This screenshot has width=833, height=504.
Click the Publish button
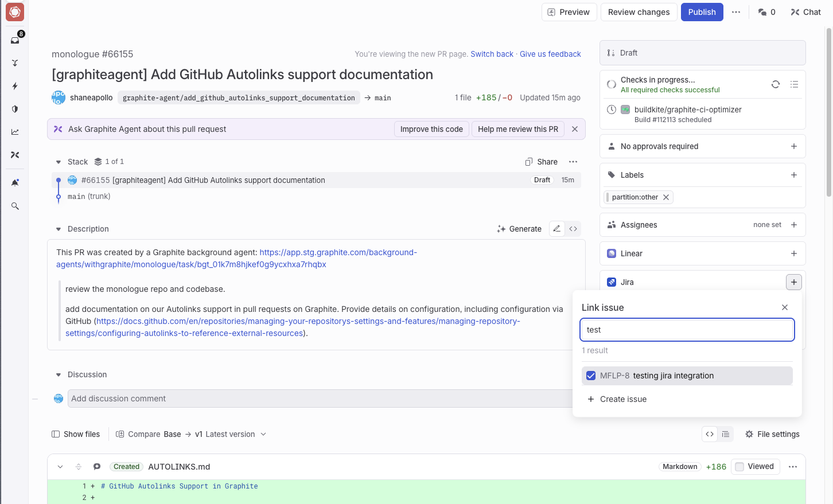pyautogui.click(x=702, y=12)
